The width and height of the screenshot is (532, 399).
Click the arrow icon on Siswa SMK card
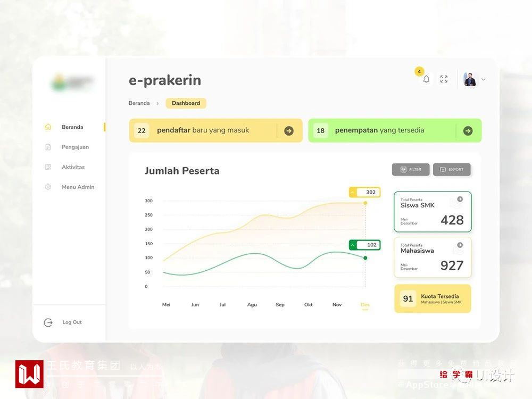click(460, 199)
